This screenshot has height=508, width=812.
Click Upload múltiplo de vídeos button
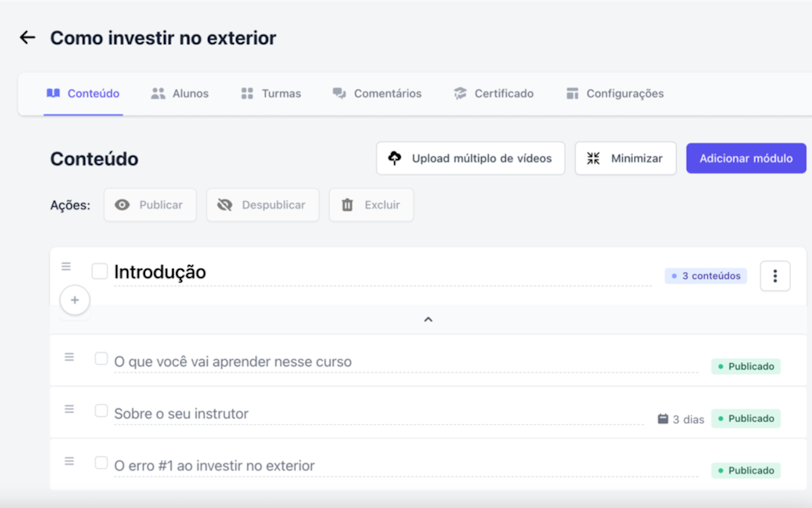click(470, 158)
